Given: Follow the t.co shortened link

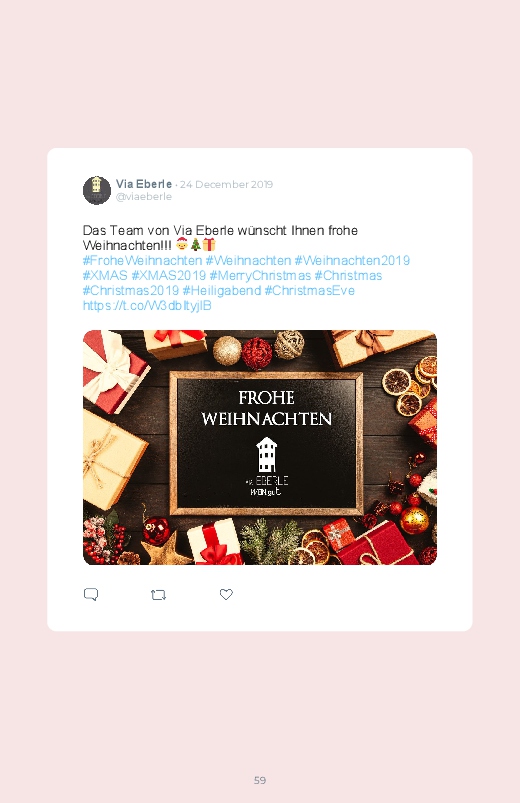Looking at the screenshot, I should tap(148, 306).
